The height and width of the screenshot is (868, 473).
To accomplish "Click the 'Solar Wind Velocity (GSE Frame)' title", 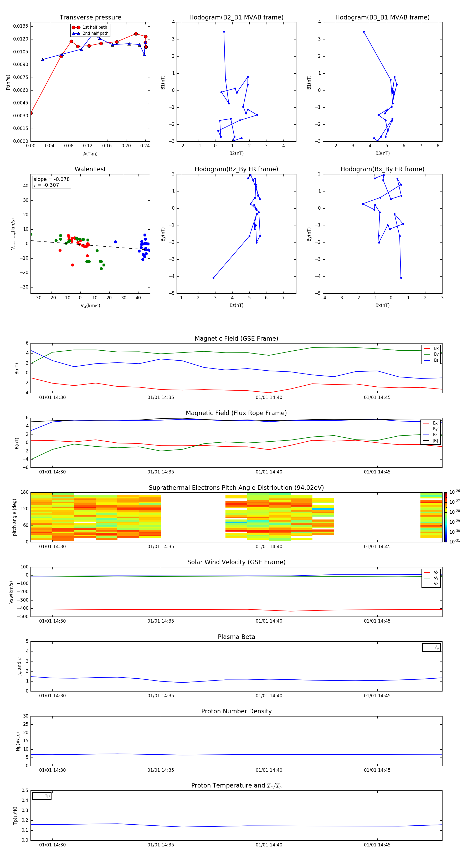I will (236, 562).
